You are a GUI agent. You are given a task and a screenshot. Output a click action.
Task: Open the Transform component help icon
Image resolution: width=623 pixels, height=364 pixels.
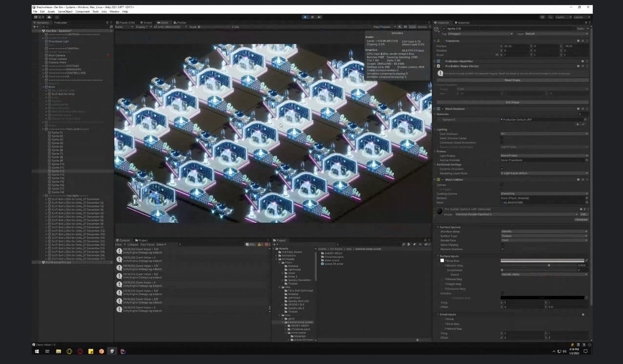pyautogui.click(x=578, y=41)
